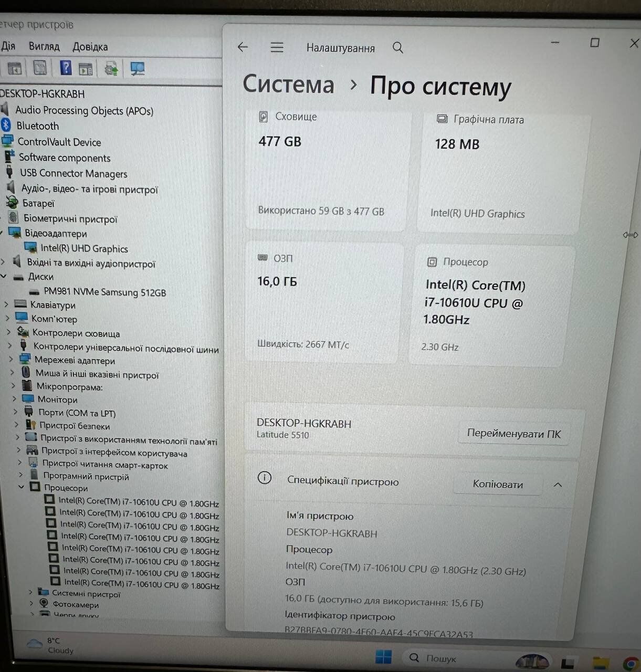The height and width of the screenshot is (672, 641).
Task: Open the Windows Start menu button
Action: coord(383,657)
